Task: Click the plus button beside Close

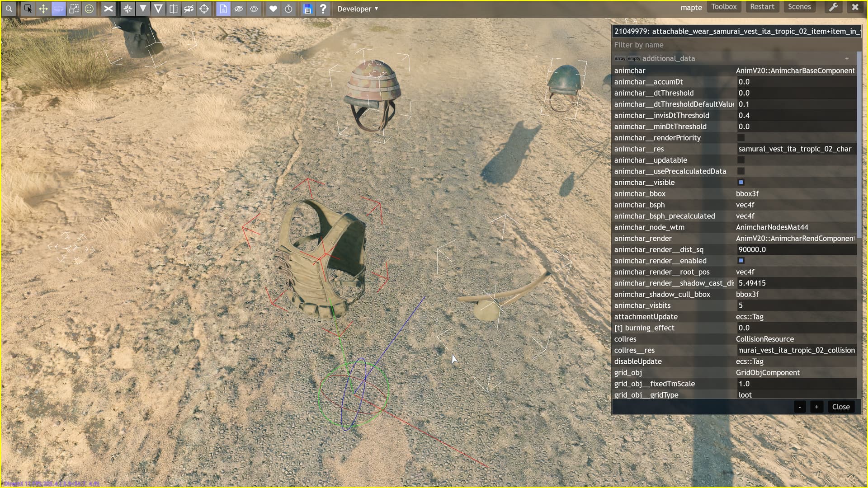Action: [816, 407]
